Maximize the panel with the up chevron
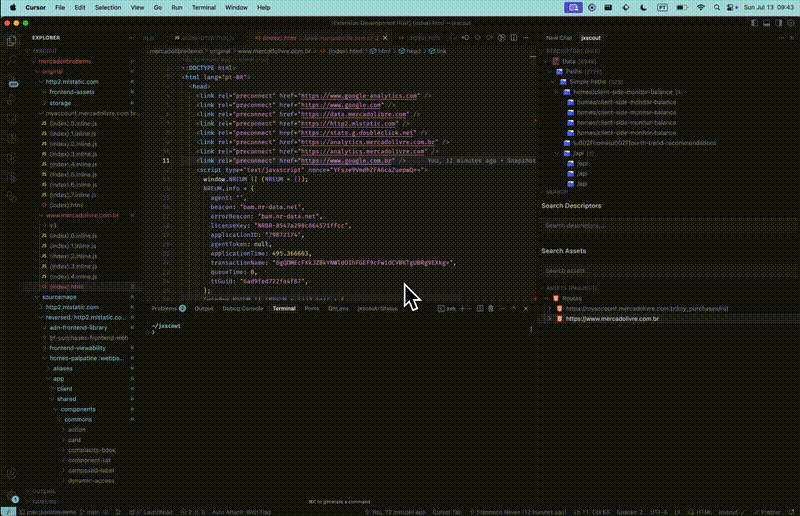The height and width of the screenshot is (516, 800). tap(514, 308)
